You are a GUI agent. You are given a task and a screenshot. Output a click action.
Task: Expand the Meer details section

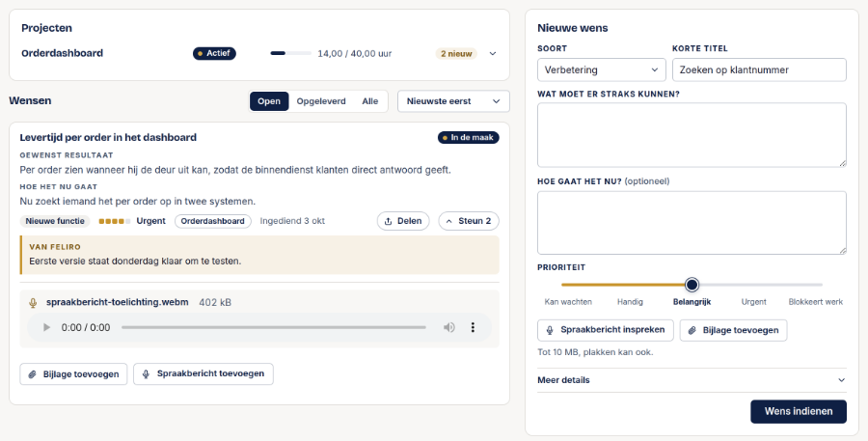(692, 380)
